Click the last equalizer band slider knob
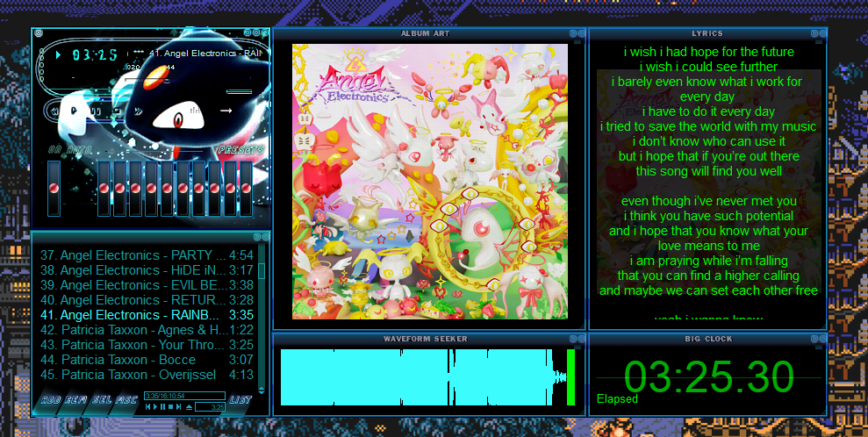868x437 pixels. (x=247, y=188)
